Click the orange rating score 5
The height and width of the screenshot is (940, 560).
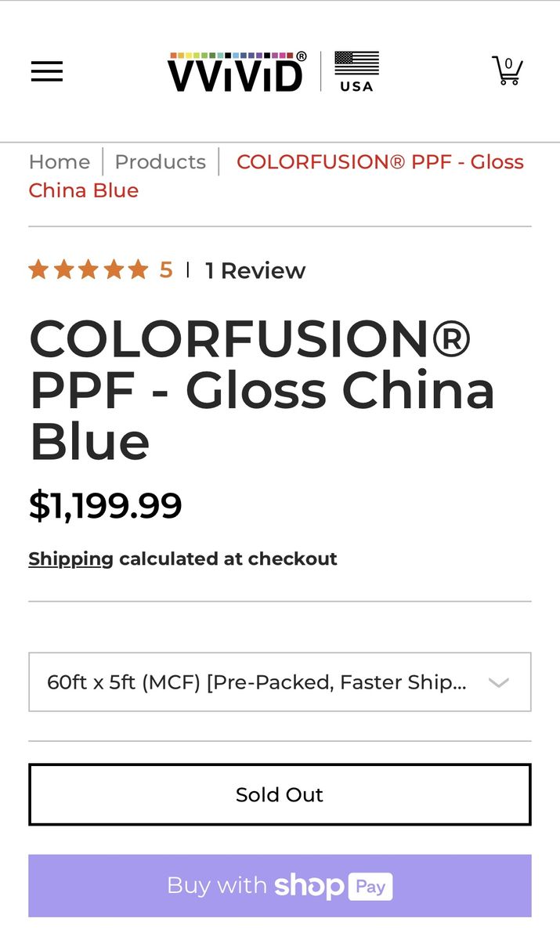[166, 270]
